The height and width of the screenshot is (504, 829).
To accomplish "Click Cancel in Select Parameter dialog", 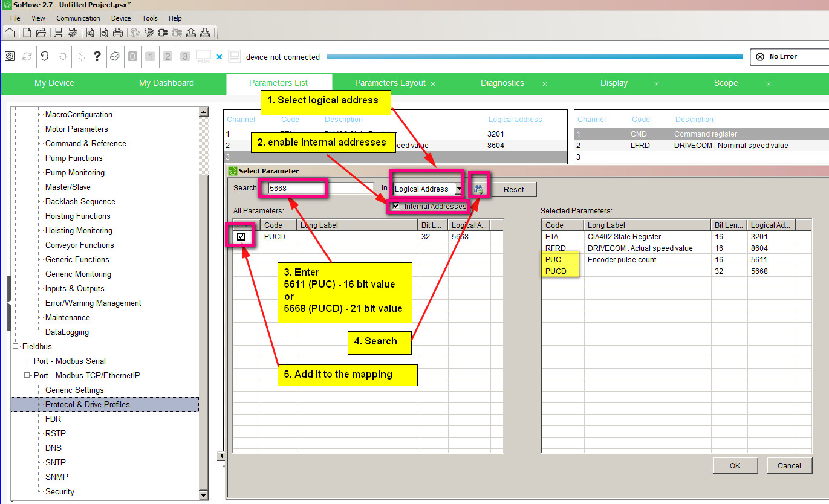I will [789, 465].
